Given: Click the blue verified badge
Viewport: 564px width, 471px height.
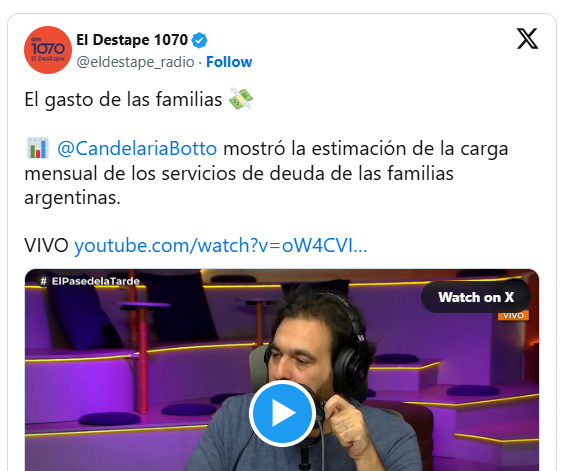Looking at the screenshot, I should 199,40.
